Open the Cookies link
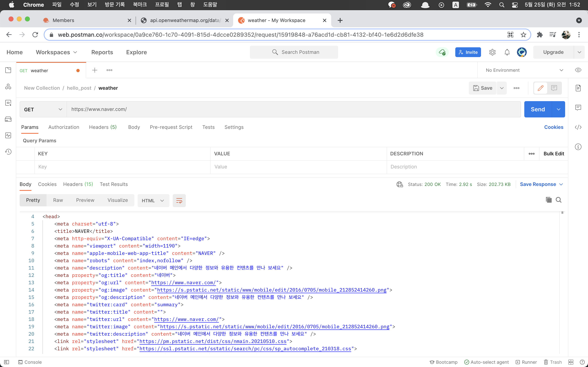This screenshot has height=367, width=588. (x=553, y=127)
